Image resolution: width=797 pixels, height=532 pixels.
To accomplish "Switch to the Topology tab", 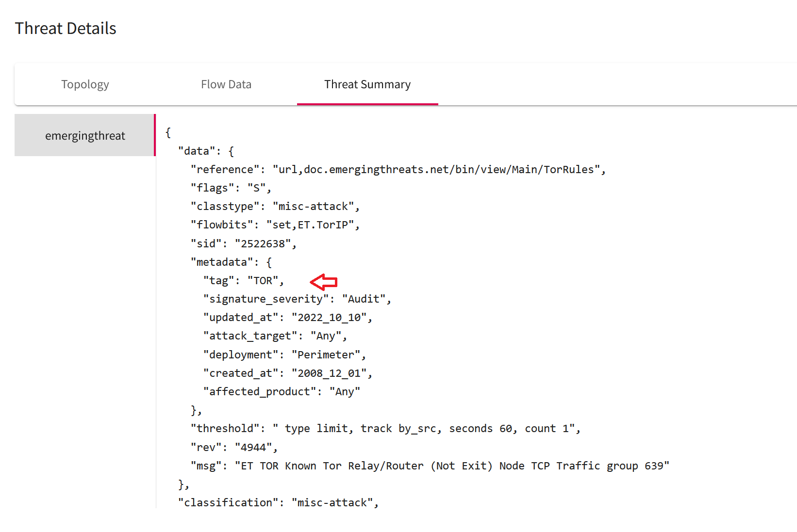I will (x=85, y=84).
